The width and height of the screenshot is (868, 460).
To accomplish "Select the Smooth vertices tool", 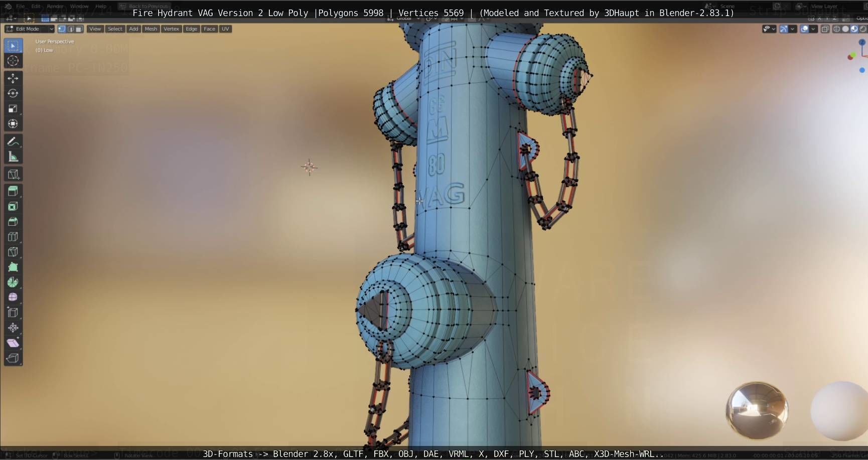I will point(13,297).
